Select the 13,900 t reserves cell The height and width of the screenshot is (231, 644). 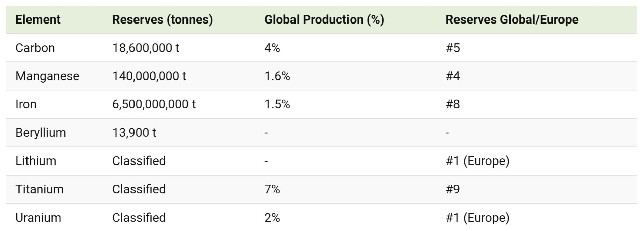pos(134,133)
